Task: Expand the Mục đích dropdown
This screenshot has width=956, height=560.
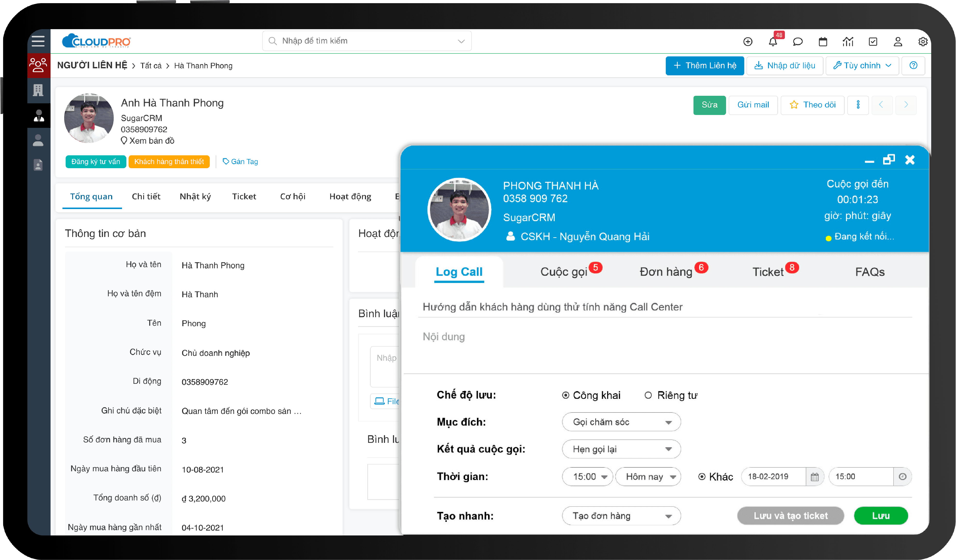Action: pyautogui.click(x=621, y=422)
